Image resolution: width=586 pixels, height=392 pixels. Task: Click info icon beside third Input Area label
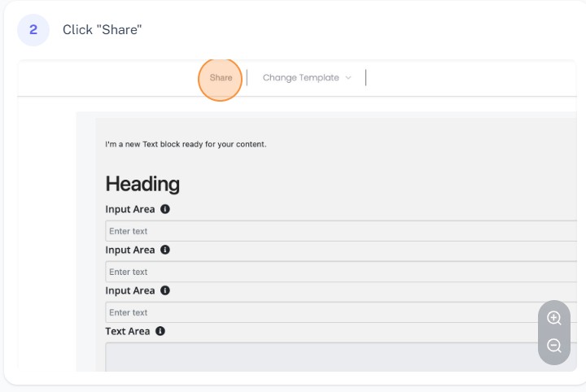coord(165,290)
